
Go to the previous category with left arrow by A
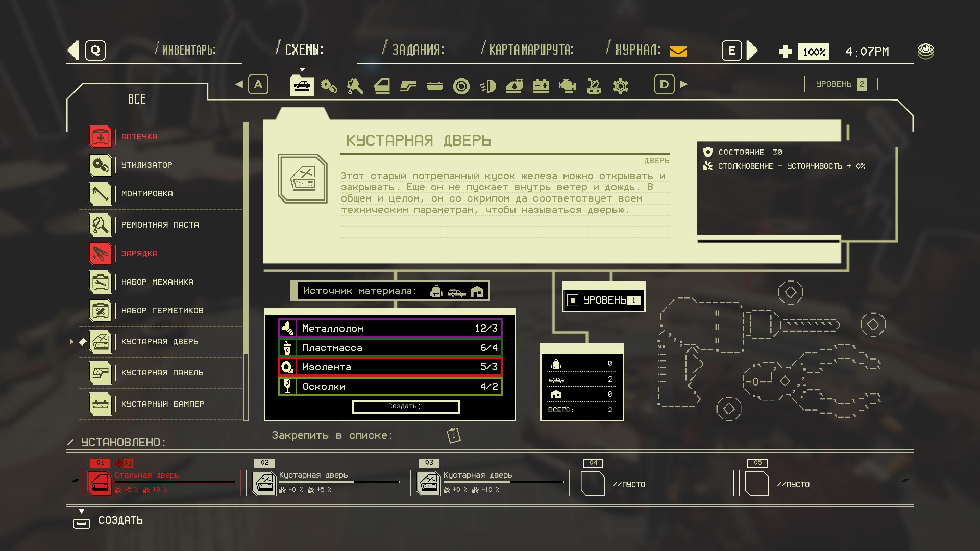[239, 84]
